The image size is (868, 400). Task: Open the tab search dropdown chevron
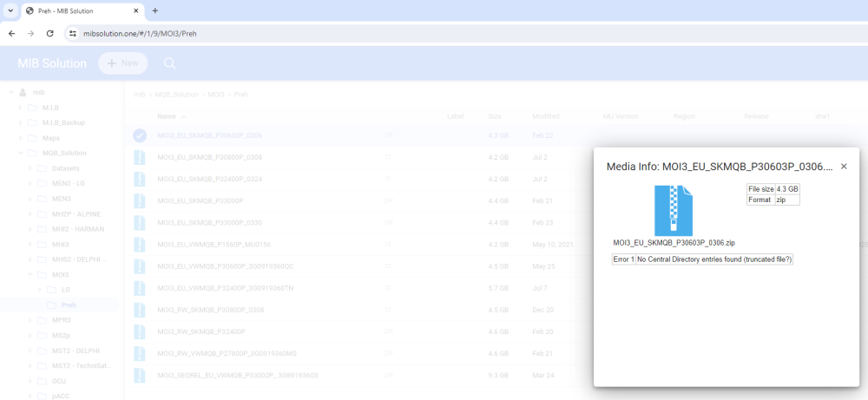pos(10,10)
